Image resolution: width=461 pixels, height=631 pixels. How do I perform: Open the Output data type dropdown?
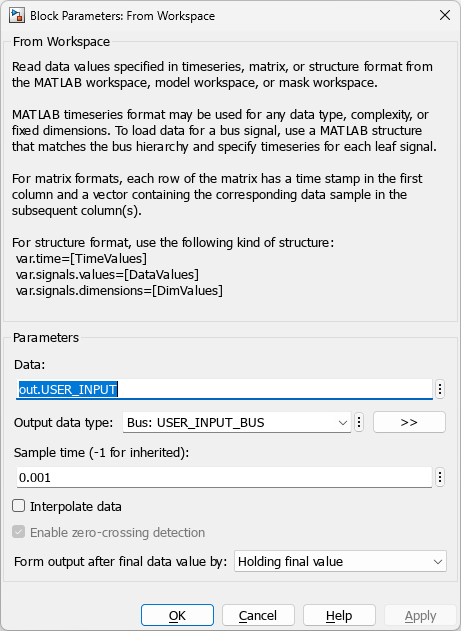[237, 422]
